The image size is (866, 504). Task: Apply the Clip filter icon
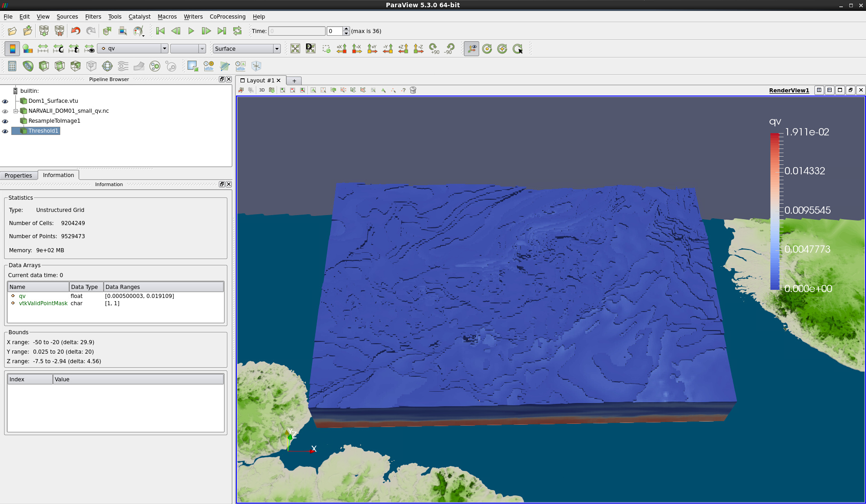click(x=44, y=66)
